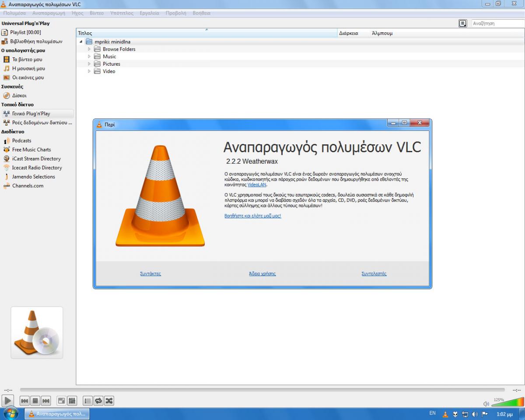Image resolution: width=525 pixels, height=420 pixels.
Task: Open the Προβολή menu
Action: (x=176, y=13)
